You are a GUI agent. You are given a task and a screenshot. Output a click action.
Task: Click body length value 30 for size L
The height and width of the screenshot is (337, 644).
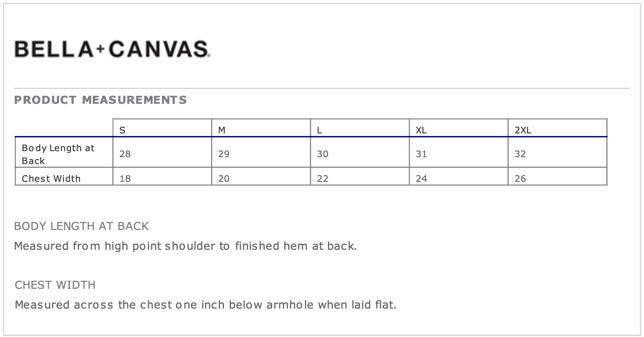pos(323,154)
